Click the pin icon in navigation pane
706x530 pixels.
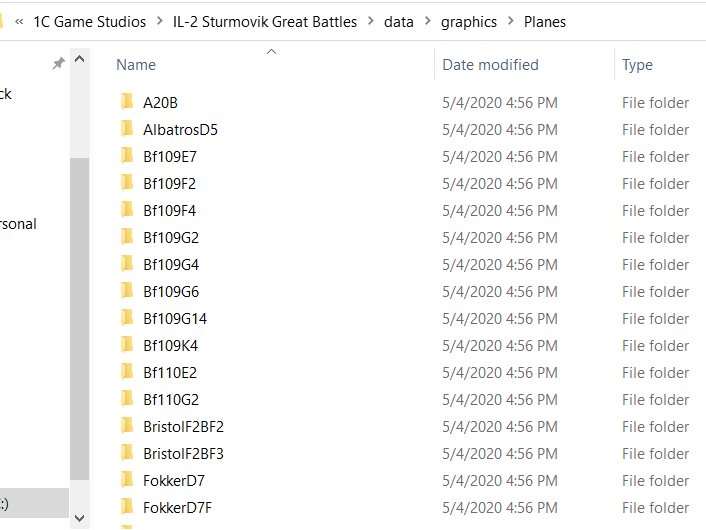click(59, 63)
